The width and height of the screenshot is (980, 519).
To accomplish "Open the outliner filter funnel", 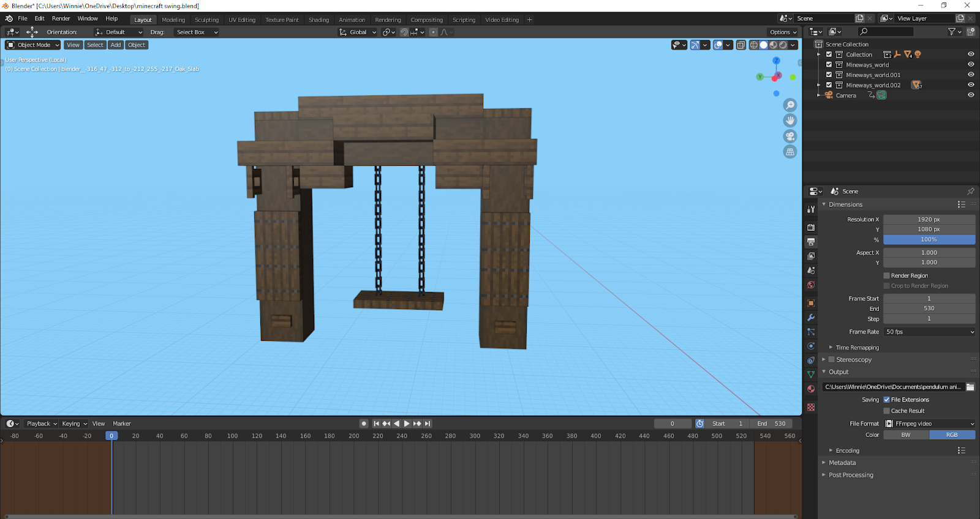I will pos(954,32).
